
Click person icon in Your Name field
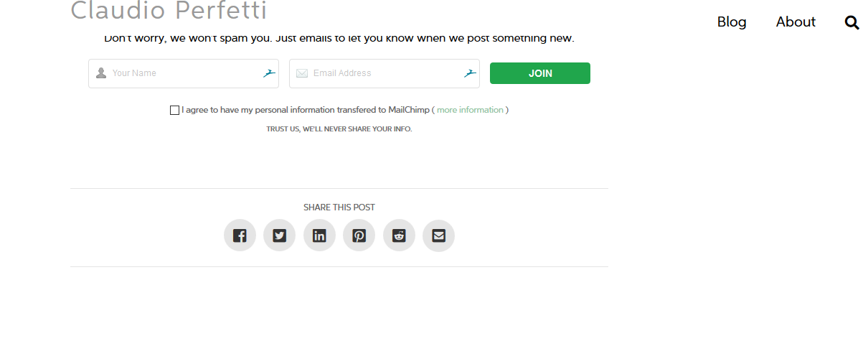(x=101, y=73)
